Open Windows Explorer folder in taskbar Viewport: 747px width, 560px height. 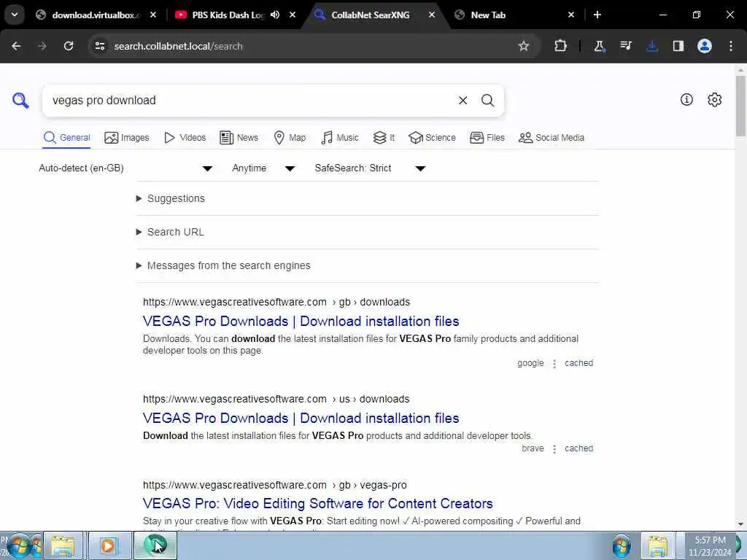[63, 545]
